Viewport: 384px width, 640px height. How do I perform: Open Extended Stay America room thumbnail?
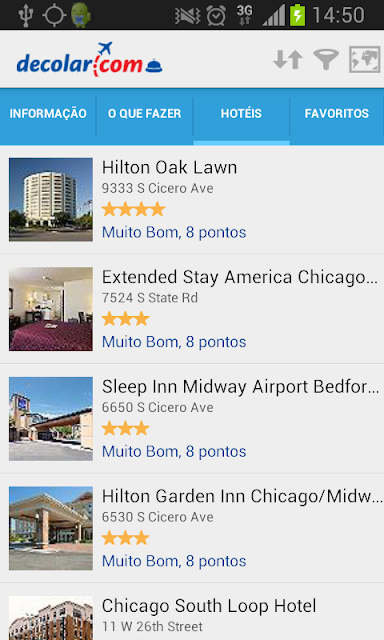51,309
